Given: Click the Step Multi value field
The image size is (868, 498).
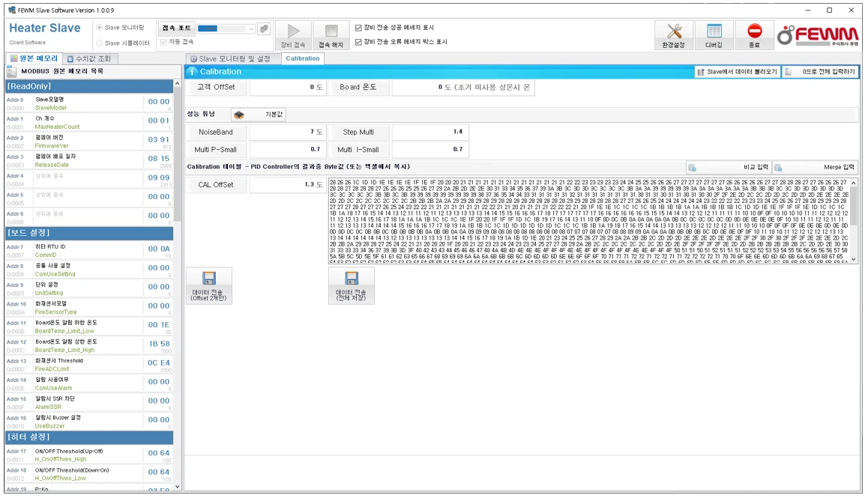Looking at the screenshot, I should pyautogui.click(x=431, y=133).
